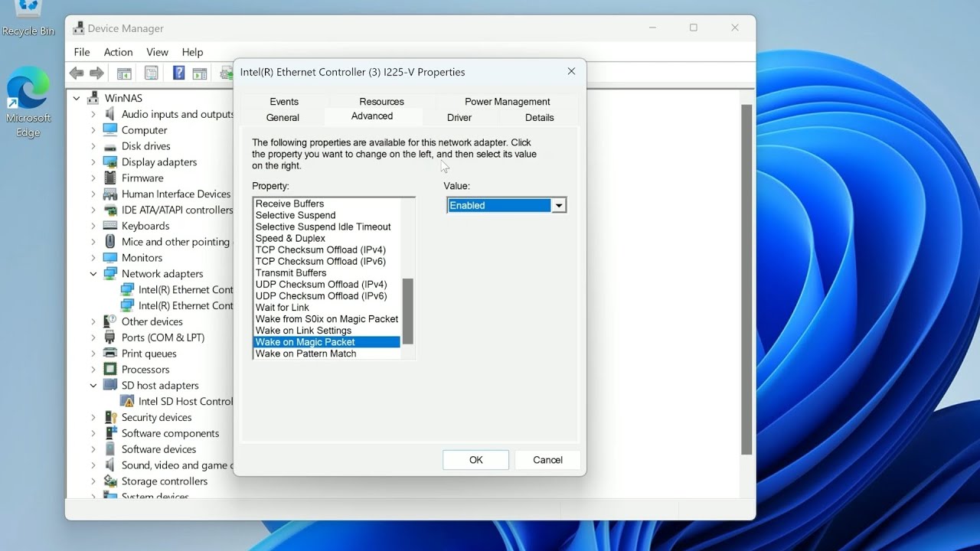Switch to the Details tab
The image size is (980, 551).
pyautogui.click(x=539, y=118)
